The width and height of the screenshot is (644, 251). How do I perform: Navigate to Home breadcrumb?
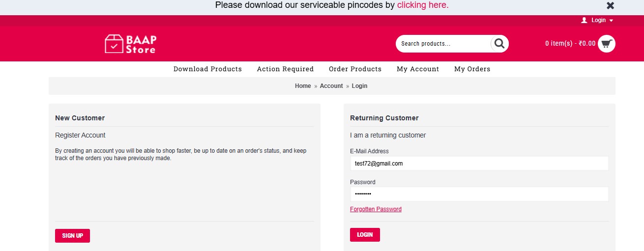303,86
